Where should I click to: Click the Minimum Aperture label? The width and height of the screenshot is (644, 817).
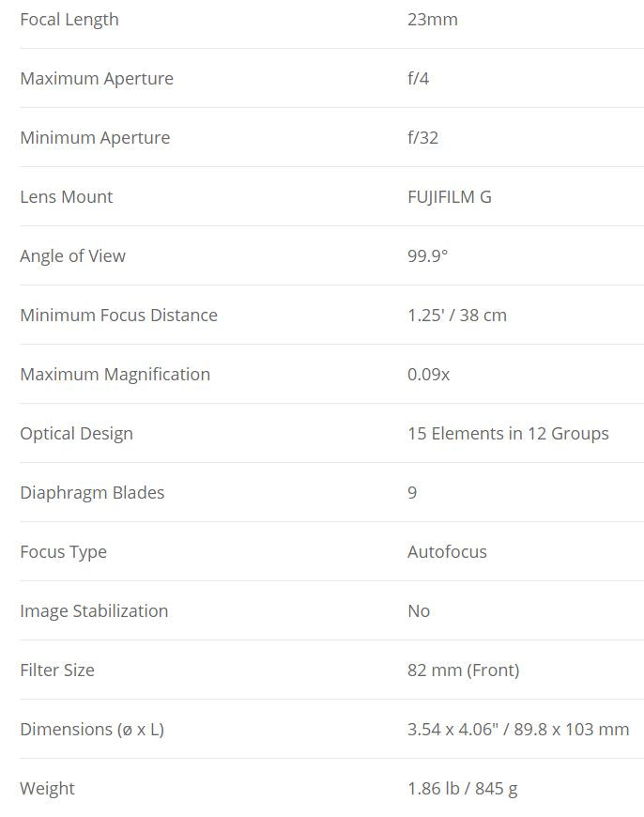(95, 138)
